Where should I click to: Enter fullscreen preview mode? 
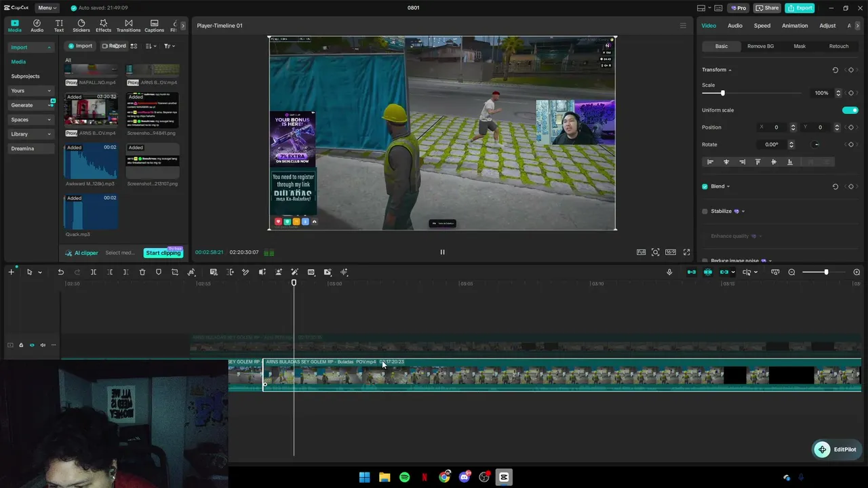(x=686, y=252)
